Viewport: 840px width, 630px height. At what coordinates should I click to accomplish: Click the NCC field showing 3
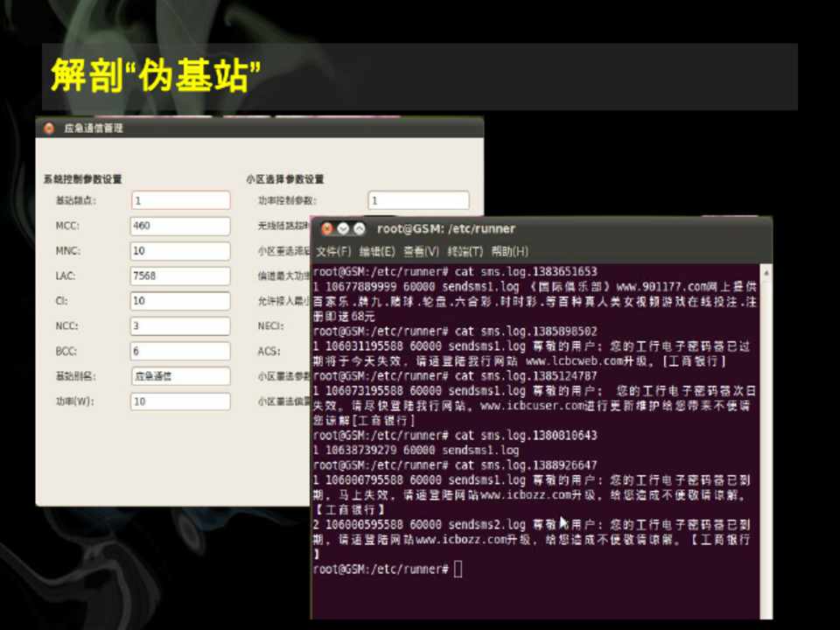coord(180,326)
